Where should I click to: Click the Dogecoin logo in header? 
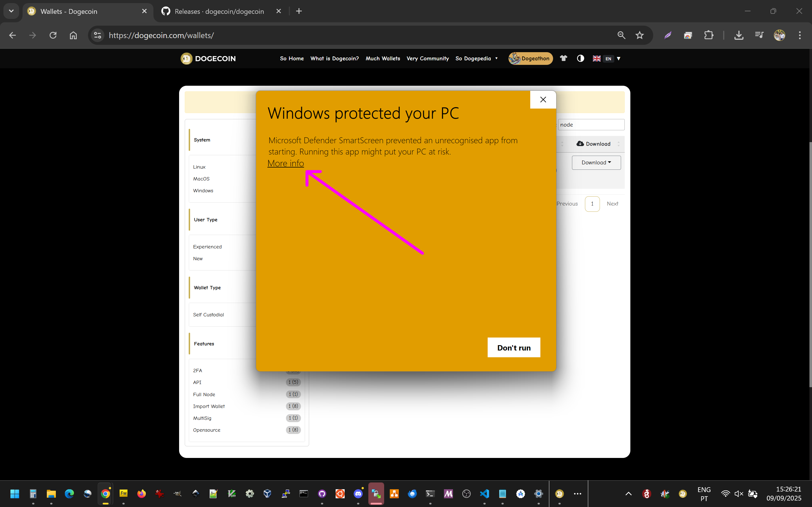point(208,58)
